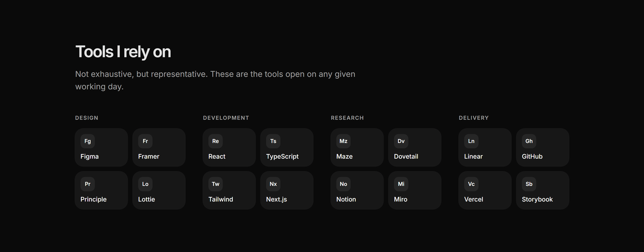Click the Vc icon badge for Vercel
The height and width of the screenshot is (252, 644).
(x=471, y=184)
